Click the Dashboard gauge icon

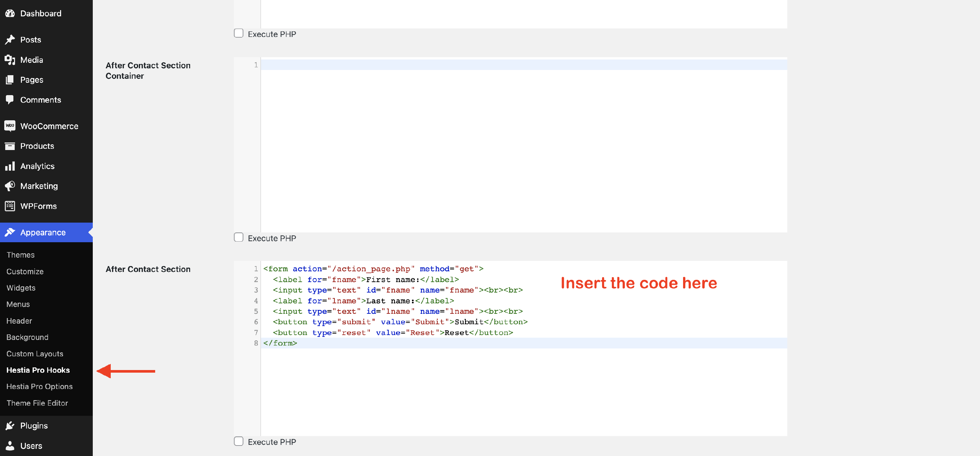pos(10,13)
